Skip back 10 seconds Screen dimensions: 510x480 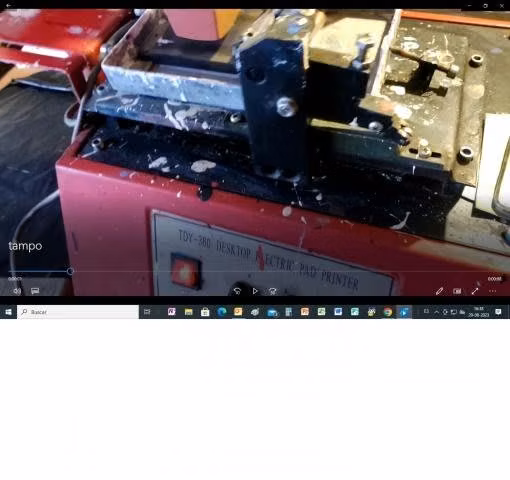pos(237,291)
